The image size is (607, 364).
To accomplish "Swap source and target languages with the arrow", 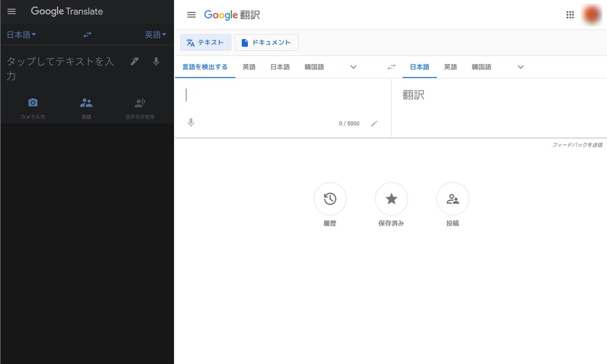I will point(391,66).
